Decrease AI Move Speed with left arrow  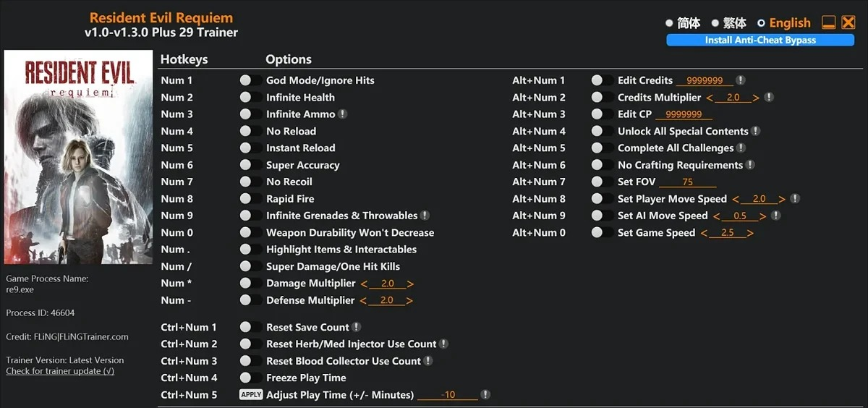pos(716,216)
